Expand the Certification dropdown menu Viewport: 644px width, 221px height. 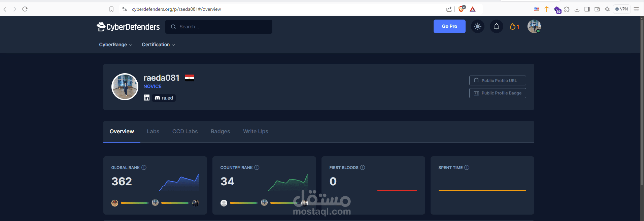click(158, 45)
